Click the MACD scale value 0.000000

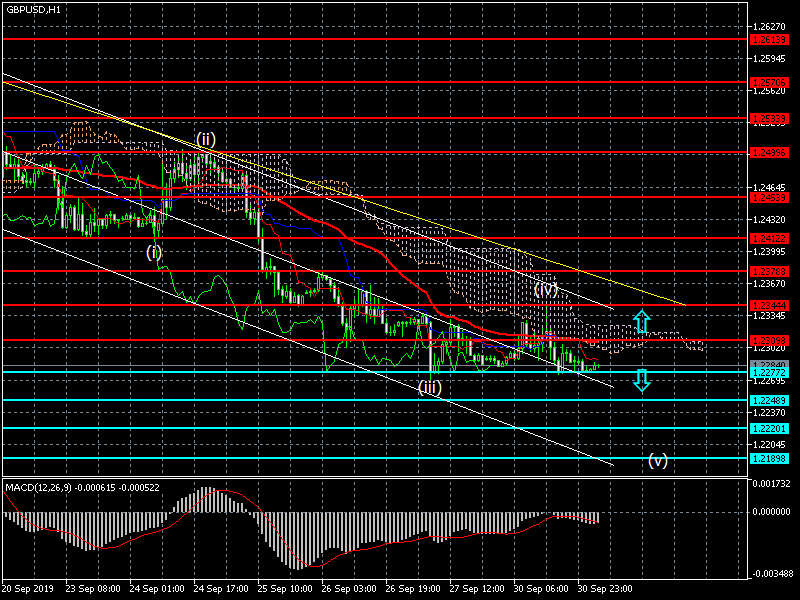(x=772, y=512)
